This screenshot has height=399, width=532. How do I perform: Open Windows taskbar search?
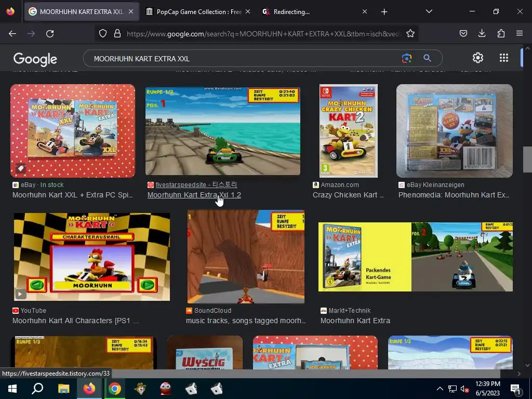click(37, 389)
